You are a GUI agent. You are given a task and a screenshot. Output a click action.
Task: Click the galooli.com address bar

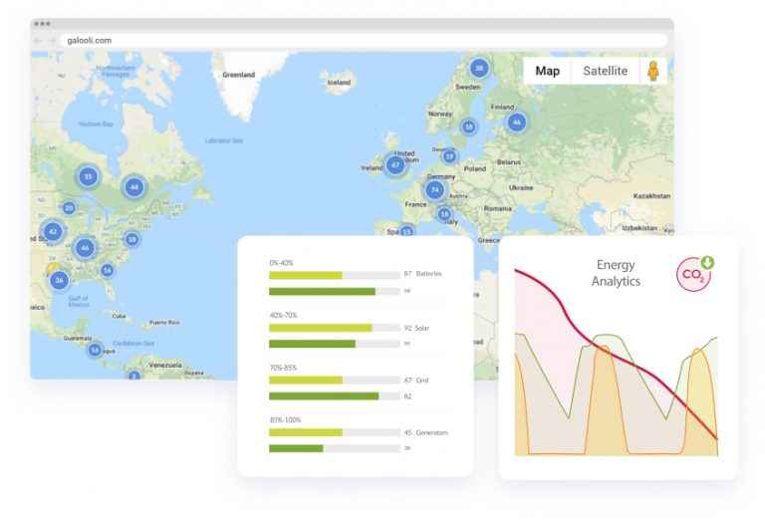point(364,41)
